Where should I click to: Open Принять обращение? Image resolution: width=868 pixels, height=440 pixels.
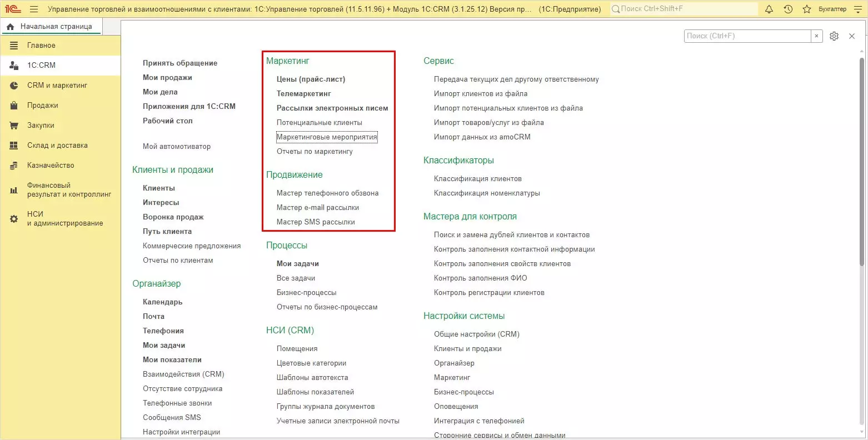(x=180, y=63)
